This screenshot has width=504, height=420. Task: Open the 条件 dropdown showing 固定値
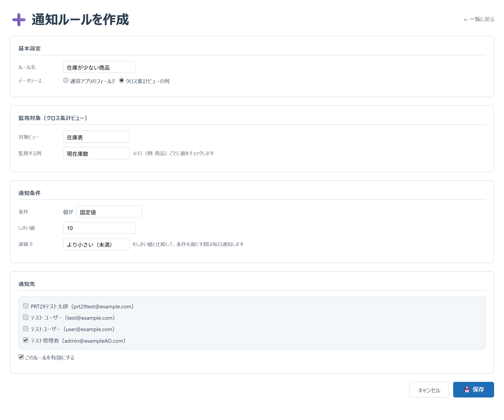click(109, 212)
